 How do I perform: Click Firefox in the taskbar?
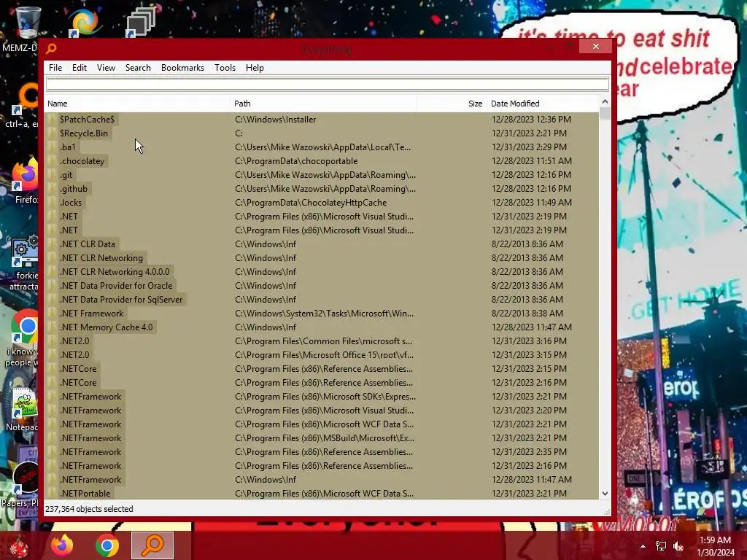pos(62,545)
